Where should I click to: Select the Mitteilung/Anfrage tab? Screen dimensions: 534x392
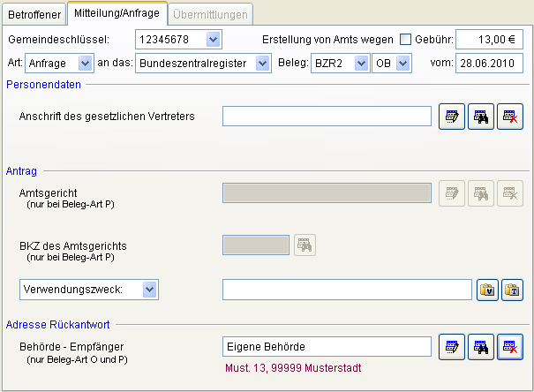pyautogui.click(x=117, y=13)
